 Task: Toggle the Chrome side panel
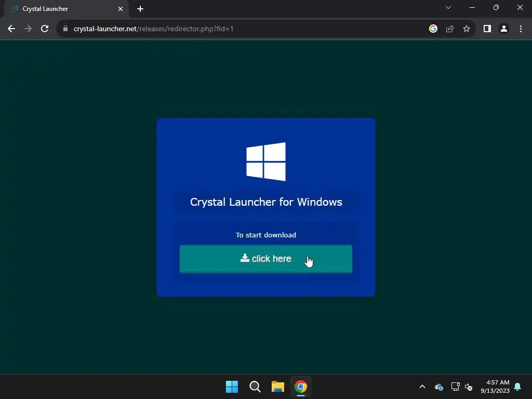(487, 29)
